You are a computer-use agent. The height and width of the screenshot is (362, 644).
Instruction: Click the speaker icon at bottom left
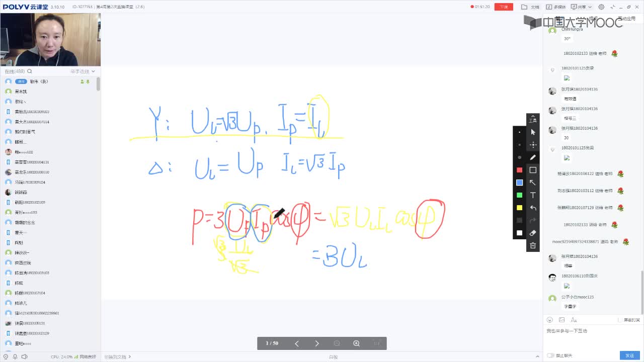25,356
